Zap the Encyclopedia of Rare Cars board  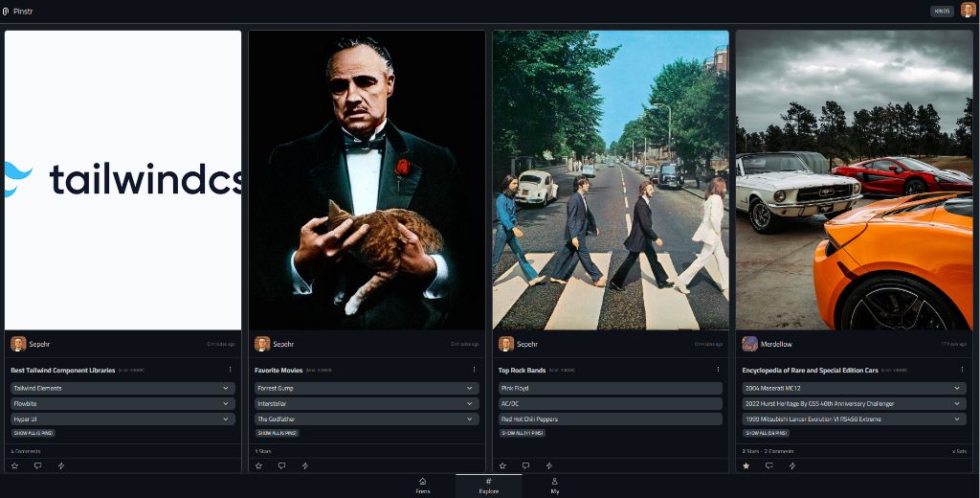point(792,465)
